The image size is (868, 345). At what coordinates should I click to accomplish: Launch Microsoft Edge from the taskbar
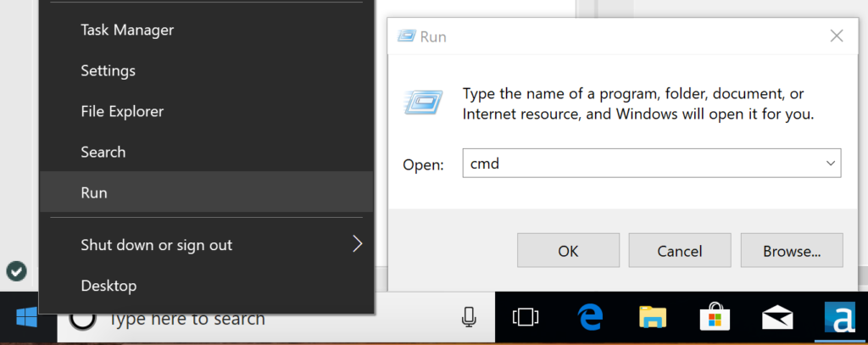pyautogui.click(x=589, y=318)
